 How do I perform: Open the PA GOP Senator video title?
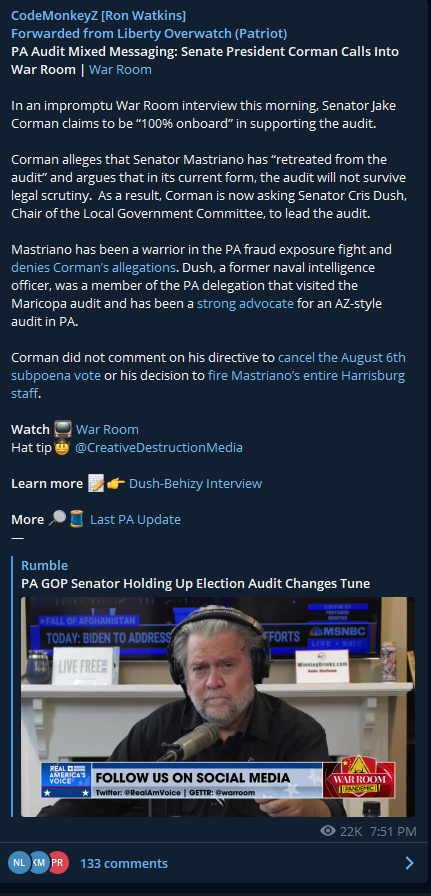pos(195,583)
